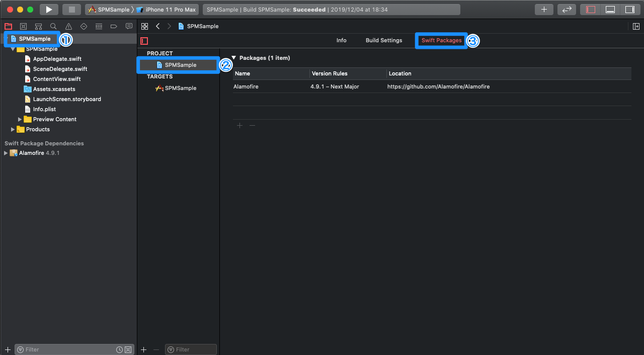
Task: Stop the running build
Action: click(x=71, y=10)
